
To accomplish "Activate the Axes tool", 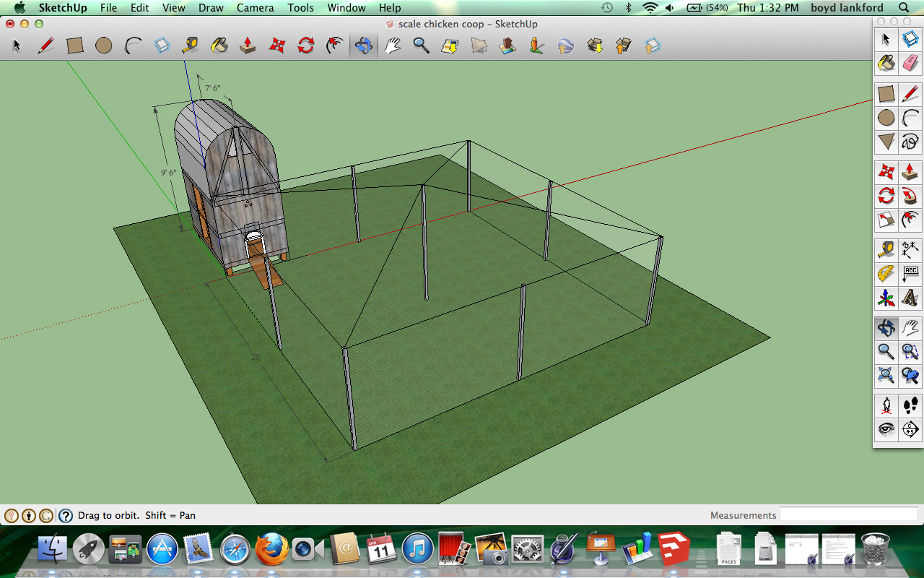I will [886, 298].
